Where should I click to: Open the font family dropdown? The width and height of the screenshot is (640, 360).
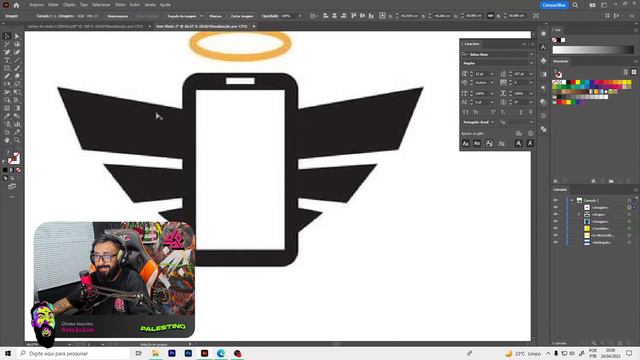pyautogui.click(x=531, y=54)
